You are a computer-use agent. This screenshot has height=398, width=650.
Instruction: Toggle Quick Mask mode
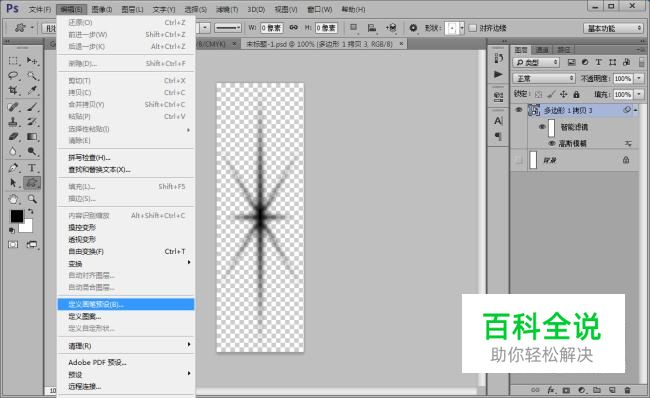[13, 245]
